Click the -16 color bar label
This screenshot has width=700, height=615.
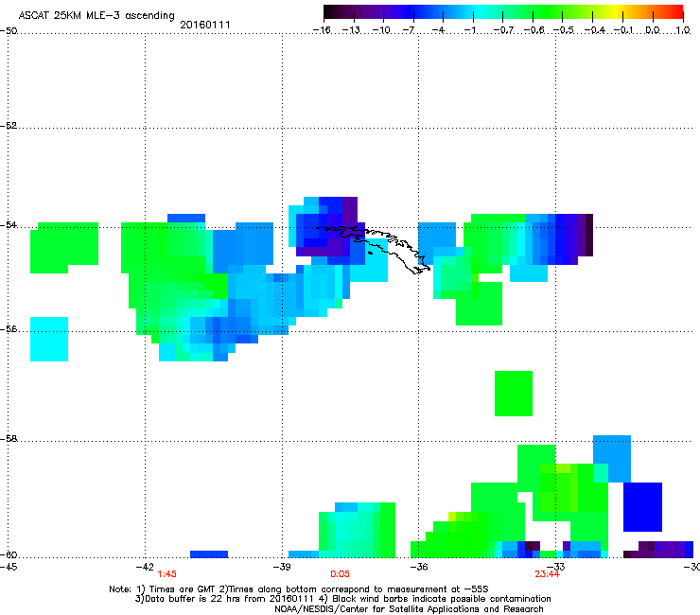323,30
